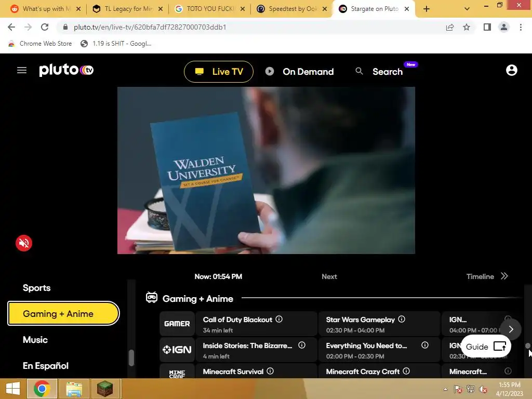Open Minecraft from the taskbar
The image size is (532, 399).
[105, 389]
